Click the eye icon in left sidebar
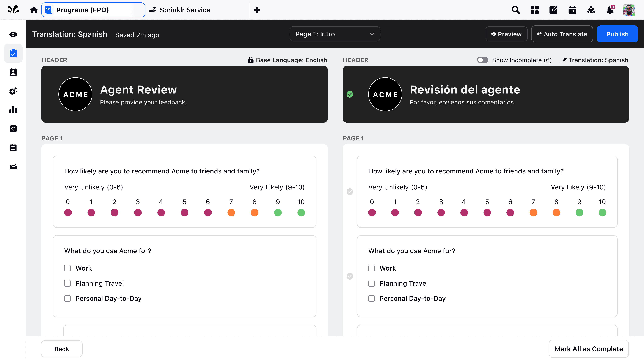Image resolution: width=644 pixels, height=362 pixels. [x=13, y=35]
